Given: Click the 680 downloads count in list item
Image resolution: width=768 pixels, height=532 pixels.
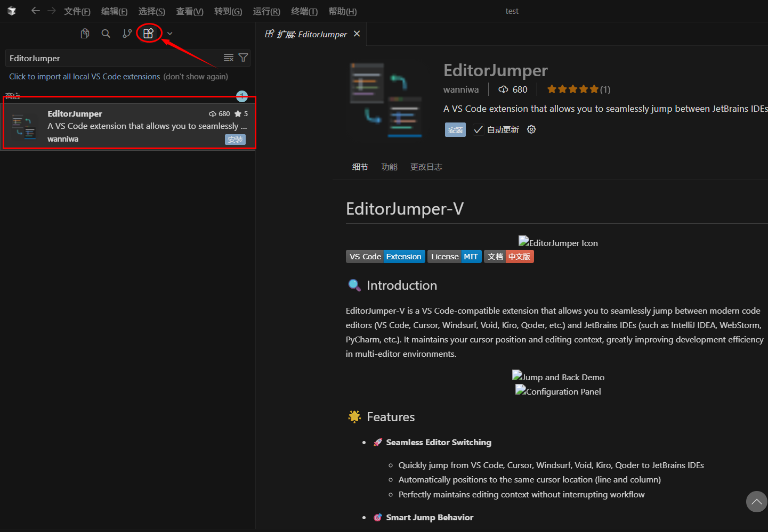Looking at the screenshot, I should point(219,113).
